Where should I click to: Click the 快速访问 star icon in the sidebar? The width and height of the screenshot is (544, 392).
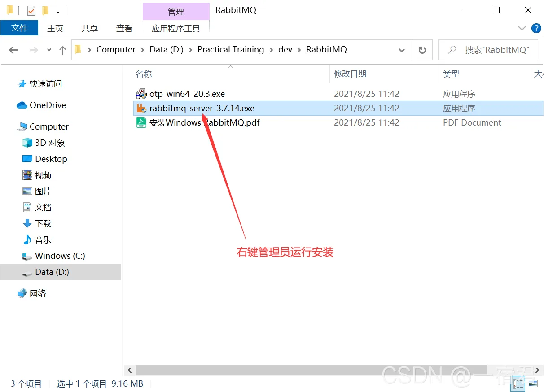(x=22, y=84)
